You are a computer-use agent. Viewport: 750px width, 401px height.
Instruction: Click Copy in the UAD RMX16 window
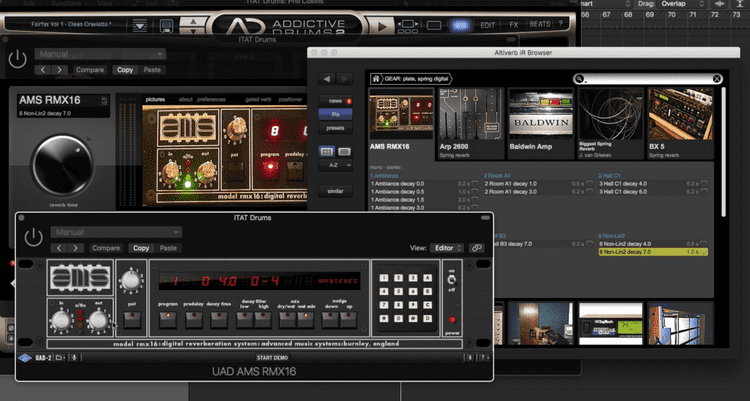coord(141,248)
